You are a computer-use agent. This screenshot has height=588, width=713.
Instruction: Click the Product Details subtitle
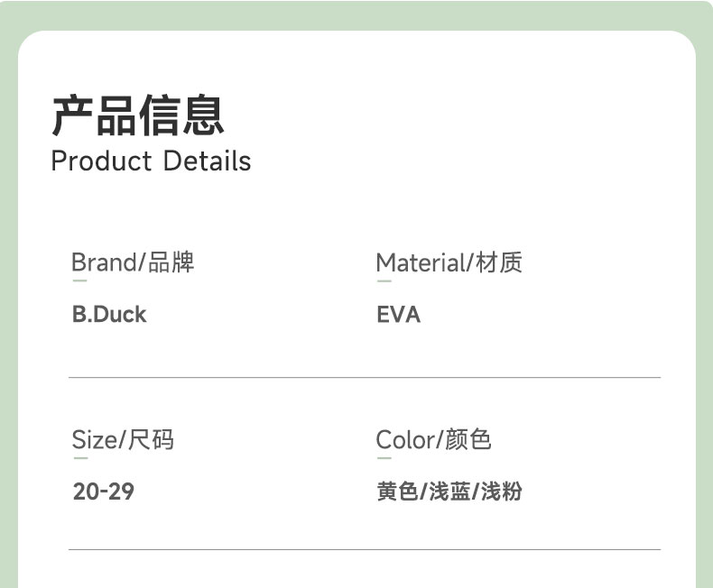tap(151, 161)
